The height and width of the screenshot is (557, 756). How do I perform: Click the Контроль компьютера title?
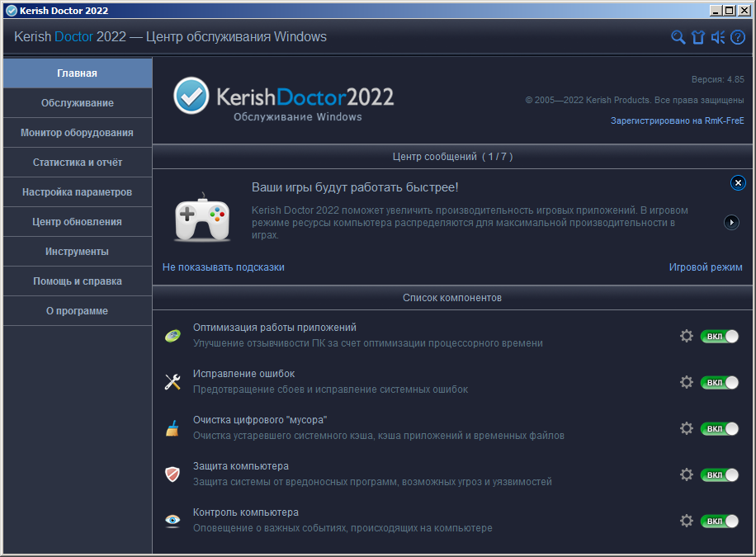tap(246, 512)
